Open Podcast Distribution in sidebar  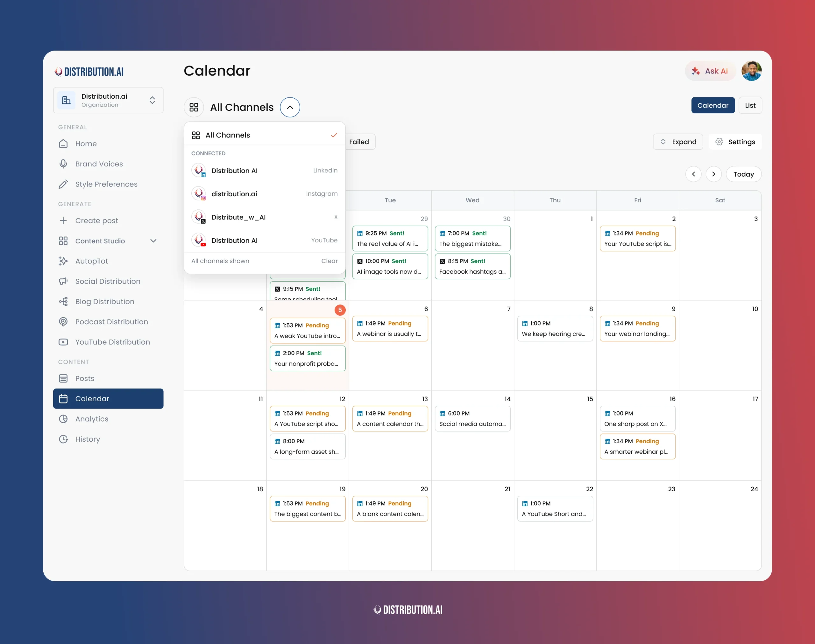point(108,322)
